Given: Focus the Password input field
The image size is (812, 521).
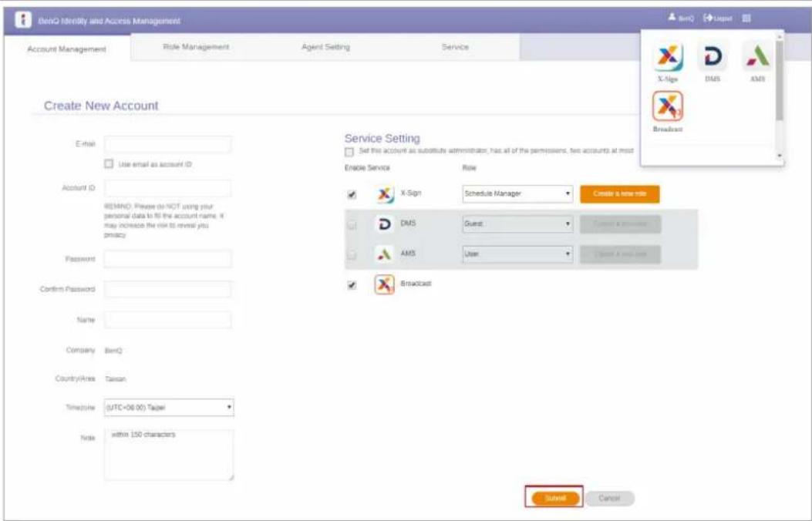Looking at the screenshot, I should click(168, 259).
